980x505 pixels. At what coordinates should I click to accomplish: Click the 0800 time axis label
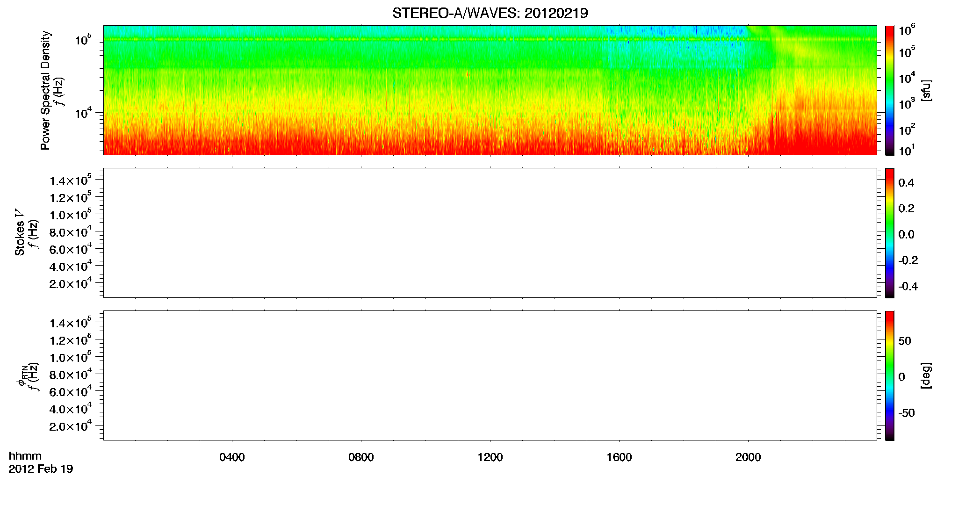(361, 457)
